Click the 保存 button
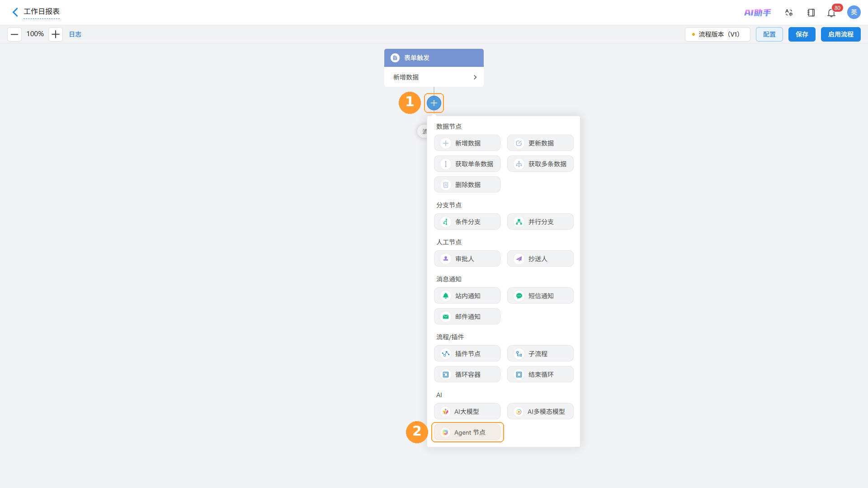 [802, 34]
